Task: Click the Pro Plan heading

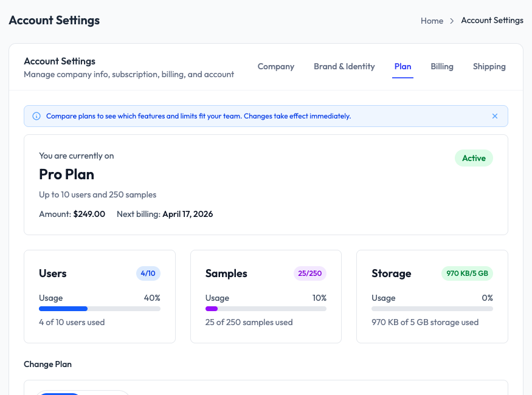Action: pyautogui.click(x=66, y=174)
